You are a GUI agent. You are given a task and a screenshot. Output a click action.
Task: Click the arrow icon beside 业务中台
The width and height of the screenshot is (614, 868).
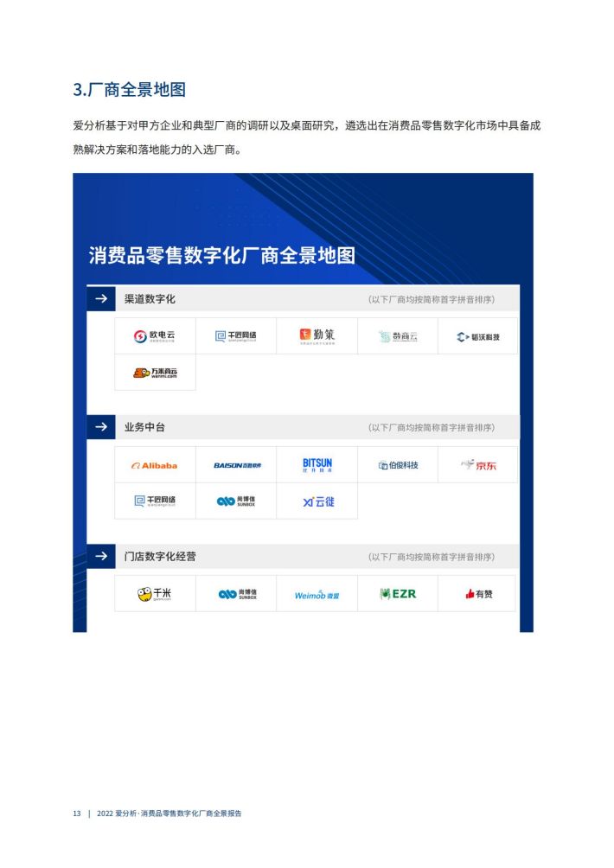pyautogui.click(x=101, y=427)
